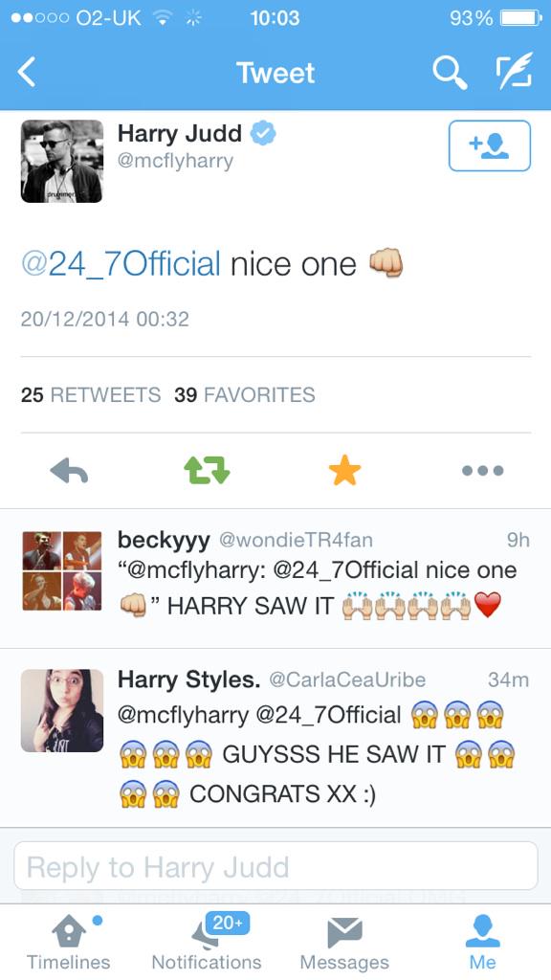551x980 pixels.
Task: Toggle the green retweet icon
Action: tap(207, 470)
